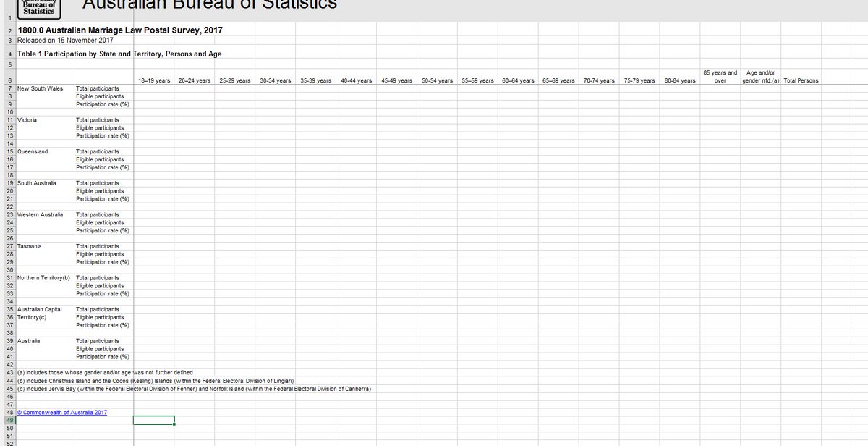Select 'Eligible participants' in the Australia block
Viewport: 868px width, 446px height.
100,349
